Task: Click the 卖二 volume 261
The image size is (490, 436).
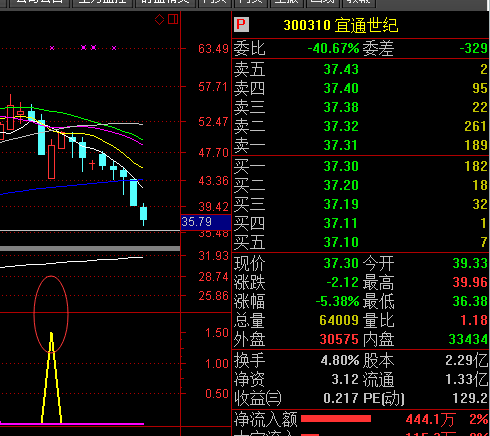Action: coord(476,126)
